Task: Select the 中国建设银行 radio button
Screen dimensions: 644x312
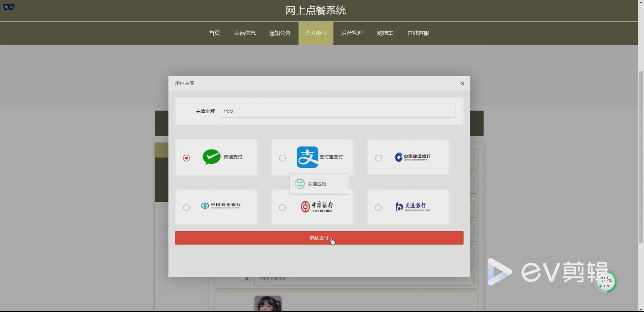Action: coord(378,158)
